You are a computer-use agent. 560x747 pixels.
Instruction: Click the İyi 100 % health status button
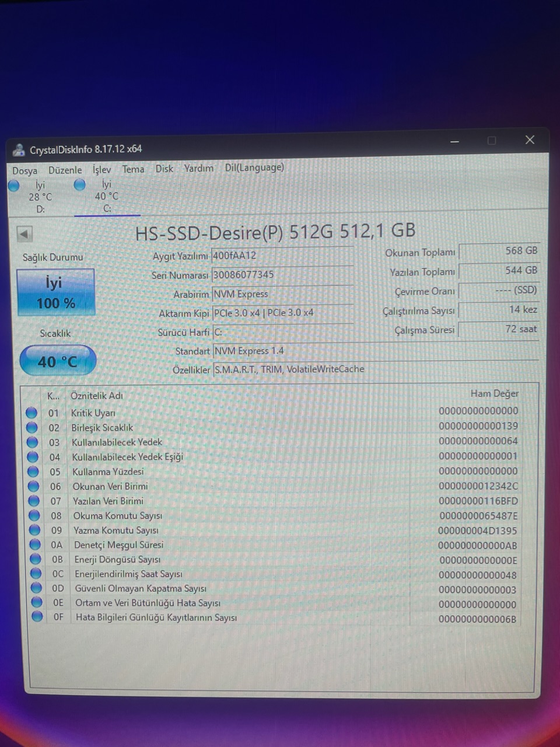(55, 292)
